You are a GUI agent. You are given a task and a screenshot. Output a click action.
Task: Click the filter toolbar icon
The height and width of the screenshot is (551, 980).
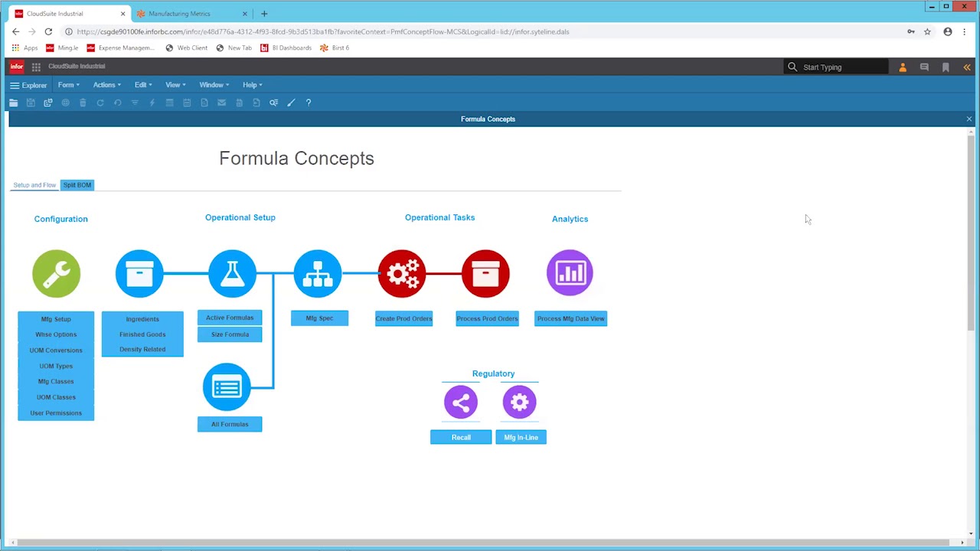point(135,103)
